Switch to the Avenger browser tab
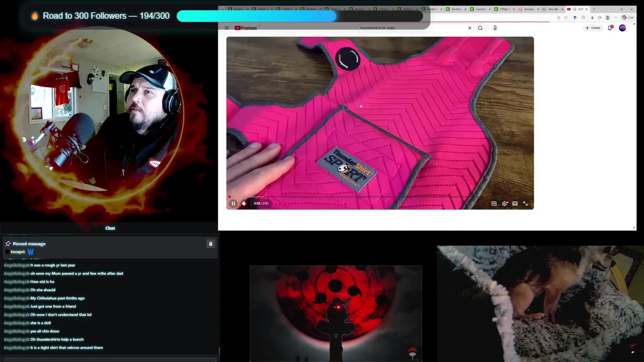Screen dimensions: 644x362 pyautogui.click(x=529, y=9)
